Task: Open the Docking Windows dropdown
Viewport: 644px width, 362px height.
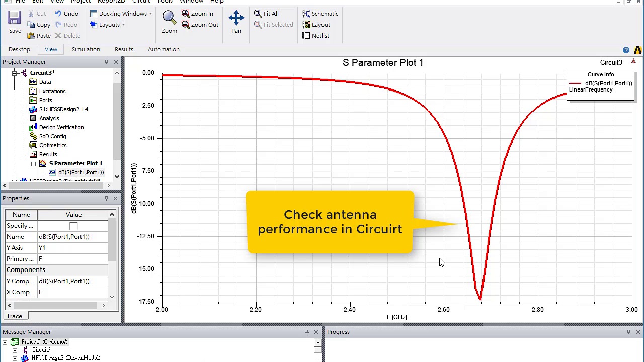Action: click(x=121, y=14)
